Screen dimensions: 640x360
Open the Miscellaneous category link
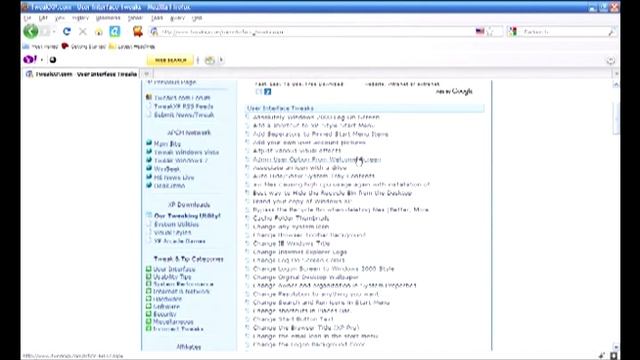pos(173,322)
